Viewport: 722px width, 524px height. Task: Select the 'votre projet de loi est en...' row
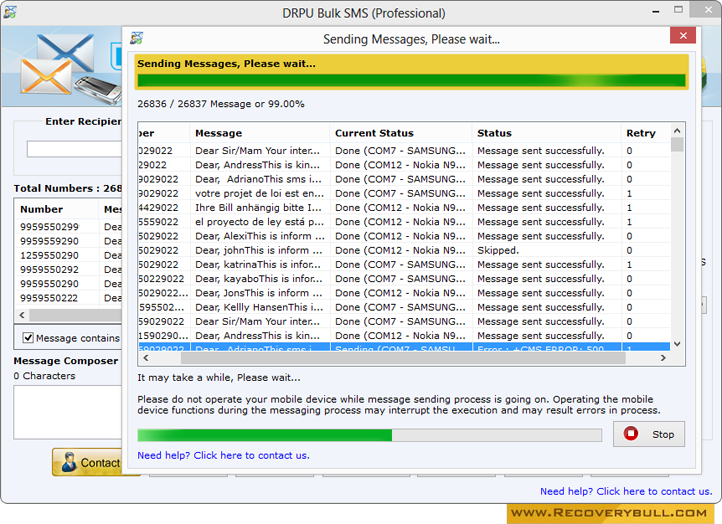click(404, 193)
